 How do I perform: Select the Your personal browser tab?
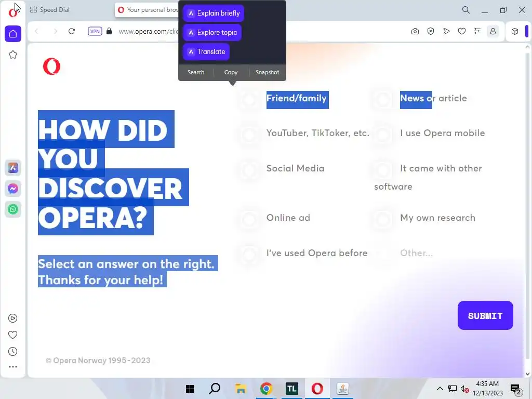(148, 10)
